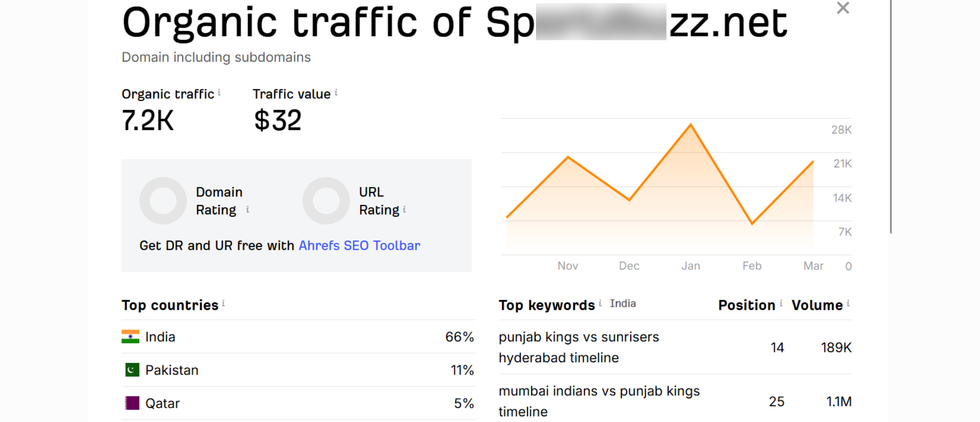Click Volume column info icon
This screenshot has width=980, height=422.
(x=848, y=303)
